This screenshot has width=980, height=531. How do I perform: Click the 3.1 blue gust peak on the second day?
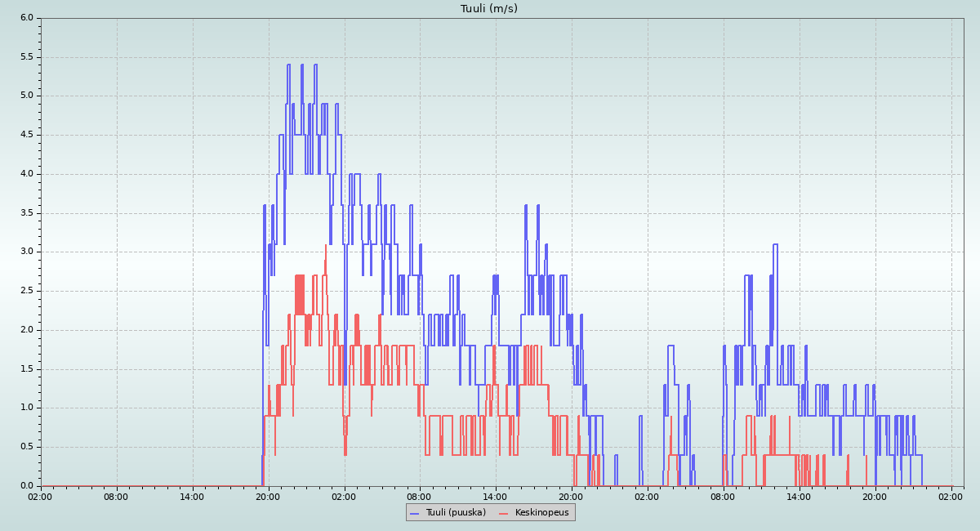coord(775,244)
